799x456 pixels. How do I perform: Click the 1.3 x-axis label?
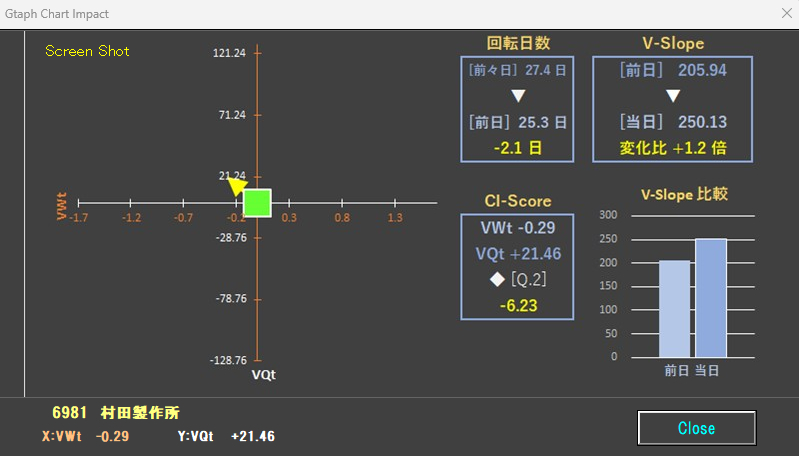click(x=395, y=218)
